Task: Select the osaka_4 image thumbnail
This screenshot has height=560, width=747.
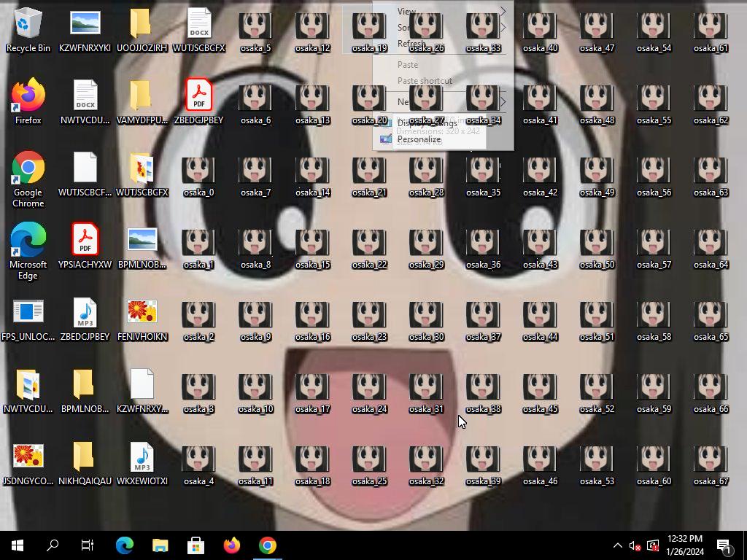Action: 198,466
